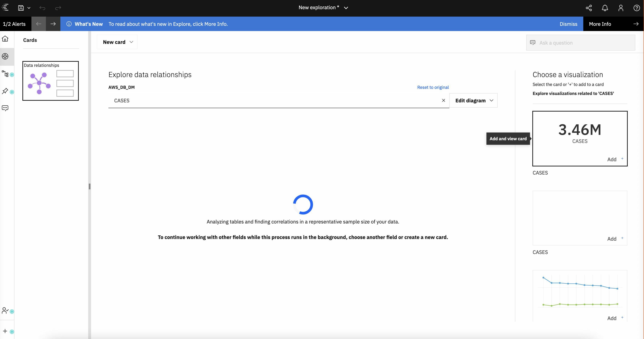This screenshot has width=644, height=339.
Task: Click the help question mark icon
Action: coord(636,8)
